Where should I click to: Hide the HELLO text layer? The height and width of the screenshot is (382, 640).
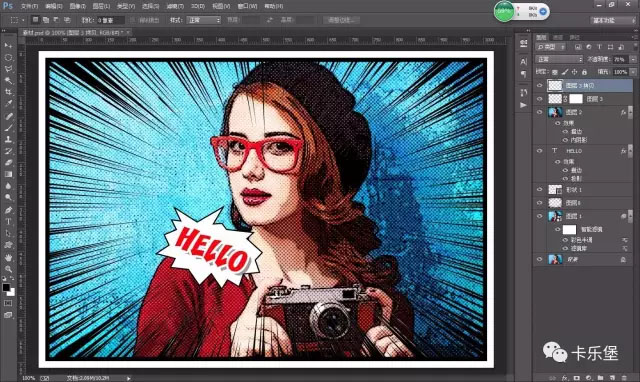click(x=540, y=151)
